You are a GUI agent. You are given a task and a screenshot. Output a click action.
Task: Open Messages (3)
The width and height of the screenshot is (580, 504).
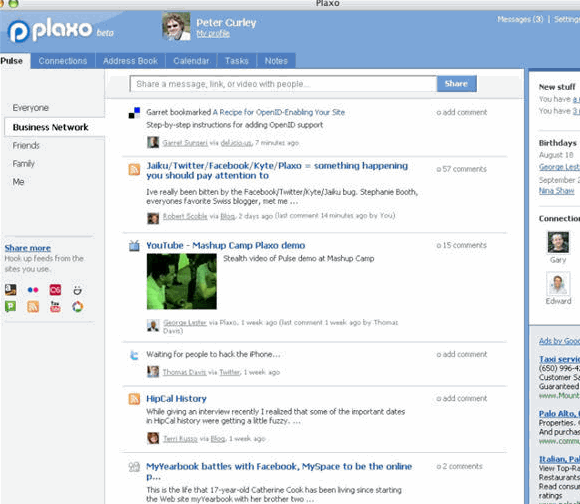coord(520,19)
